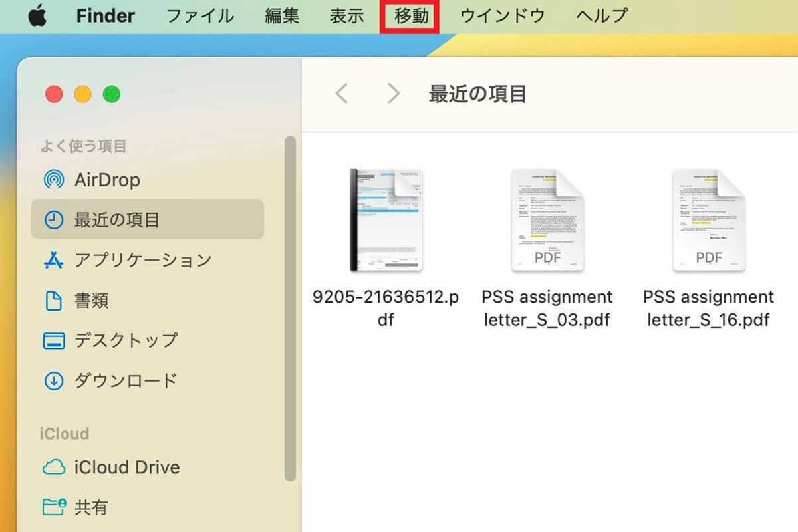Click the デスクトップ sidebar icon
This screenshot has width=798, height=532.
pos(53,340)
